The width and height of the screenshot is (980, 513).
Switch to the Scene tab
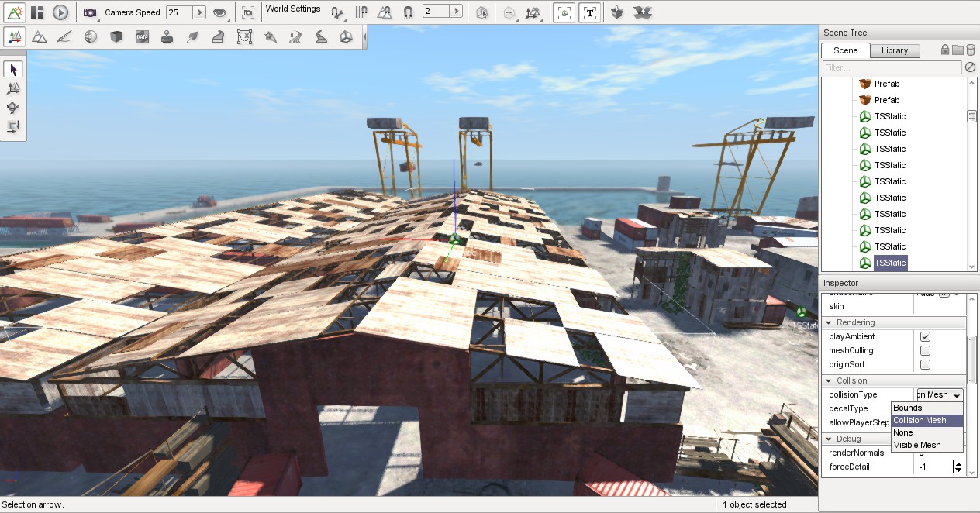point(845,50)
